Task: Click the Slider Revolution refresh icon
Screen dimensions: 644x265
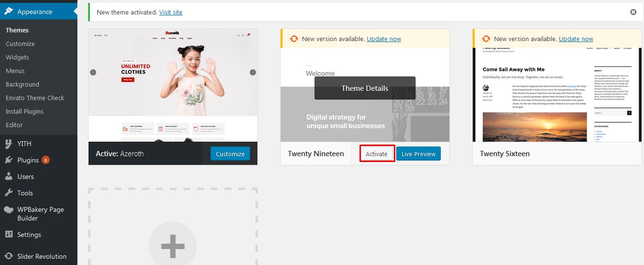Action: (x=9, y=256)
